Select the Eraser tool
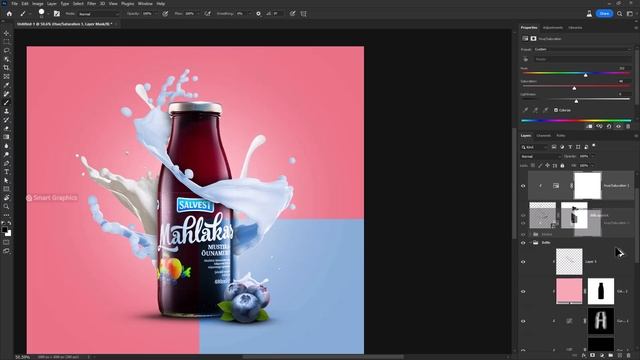 click(x=6, y=129)
